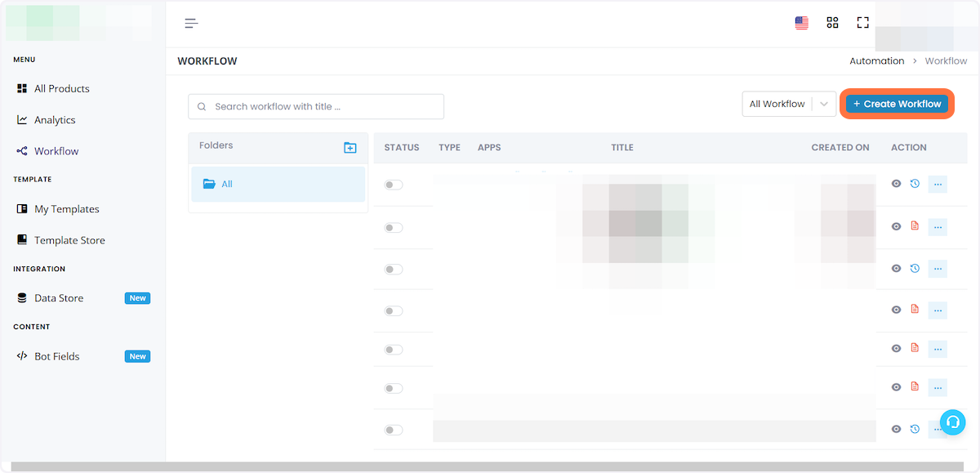The height and width of the screenshot is (473, 980).
Task: Click the search magnifier icon
Action: [x=202, y=106]
